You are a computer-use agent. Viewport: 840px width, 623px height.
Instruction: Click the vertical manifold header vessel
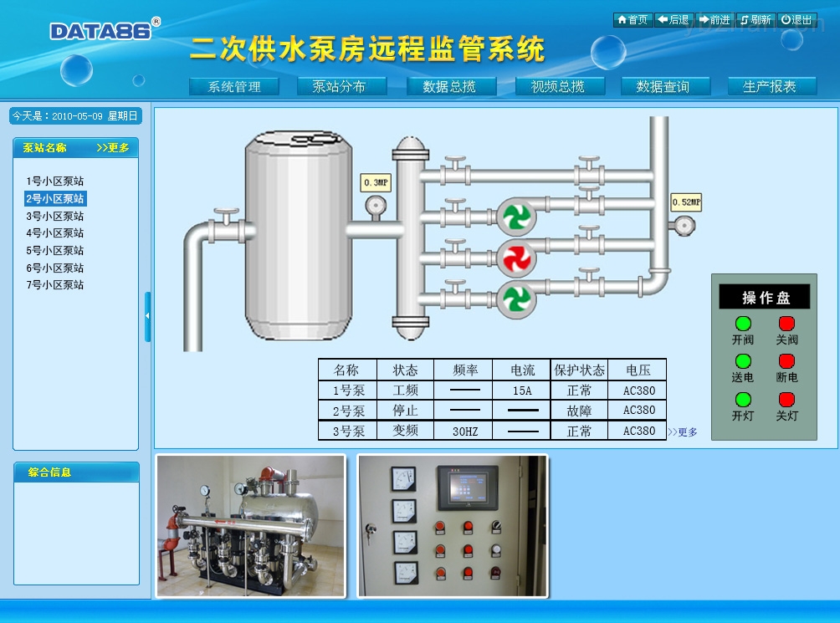[410, 238]
